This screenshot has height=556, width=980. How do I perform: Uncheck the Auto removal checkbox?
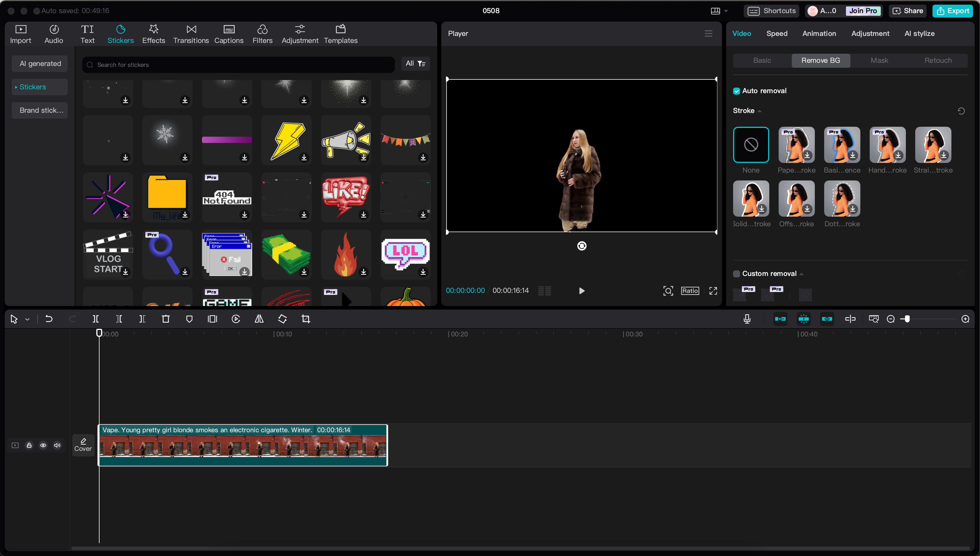tap(737, 91)
